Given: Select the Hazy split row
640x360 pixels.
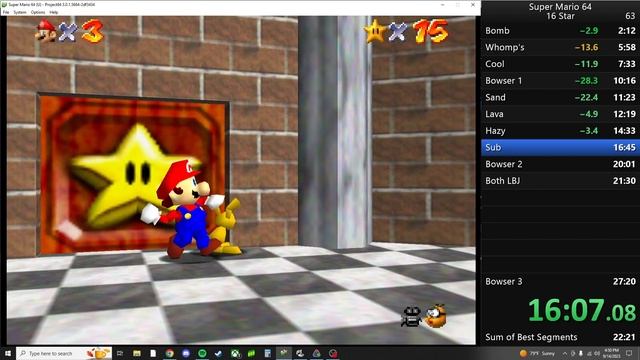Looking at the screenshot, I should click(x=560, y=131).
